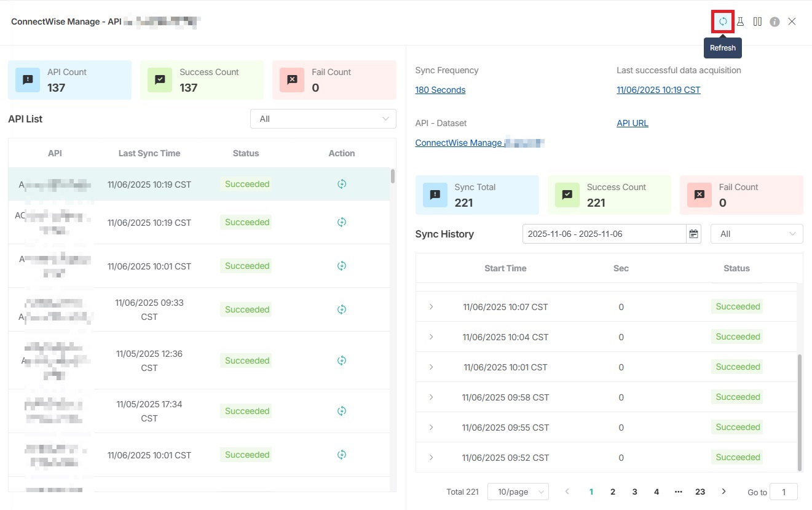Expand the 09:52 CST sync history row
The width and height of the screenshot is (812, 510).
(x=431, y=457)
